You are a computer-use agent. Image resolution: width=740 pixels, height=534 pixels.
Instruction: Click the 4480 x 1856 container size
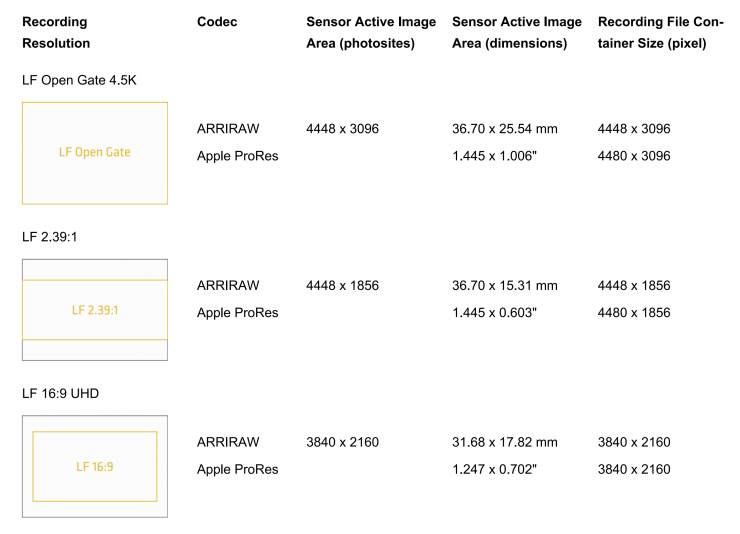point(634,313)
